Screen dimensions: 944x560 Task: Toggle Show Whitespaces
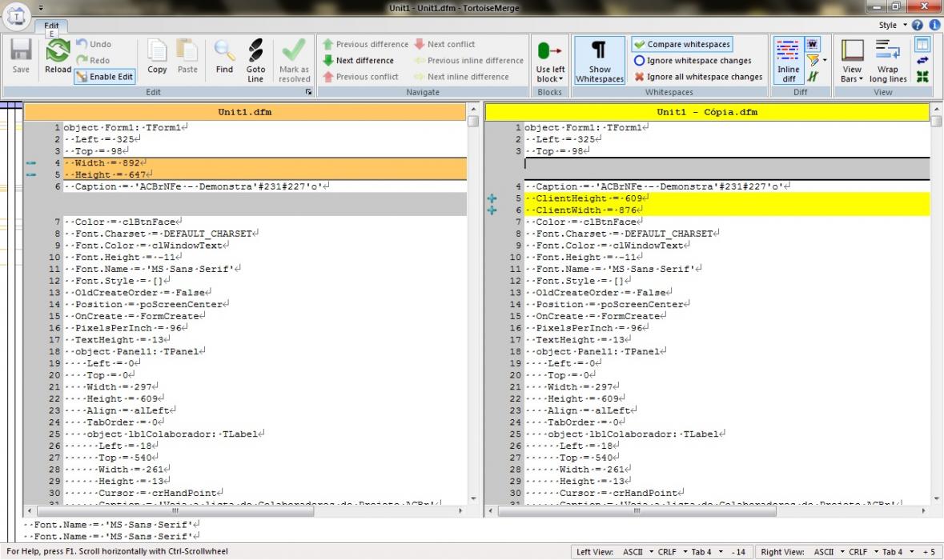pos(599,60)
